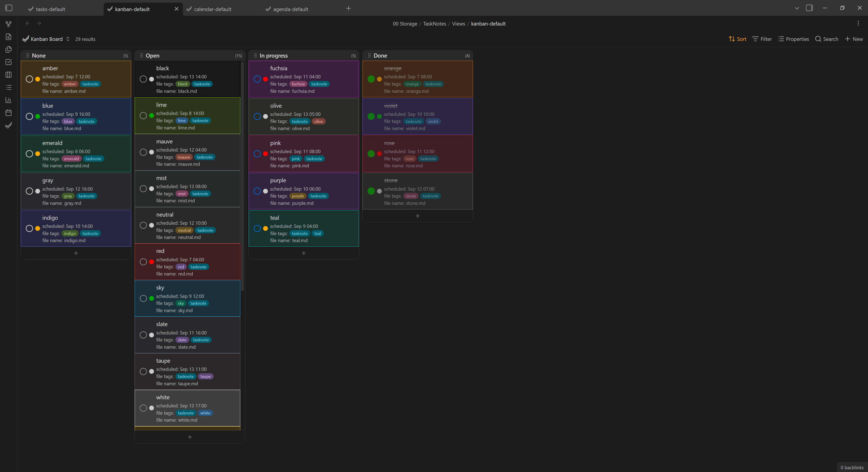Screen dimensions: 868x472
Task: Click the Open column vertical scrollbar
Action: click(242, 177)
